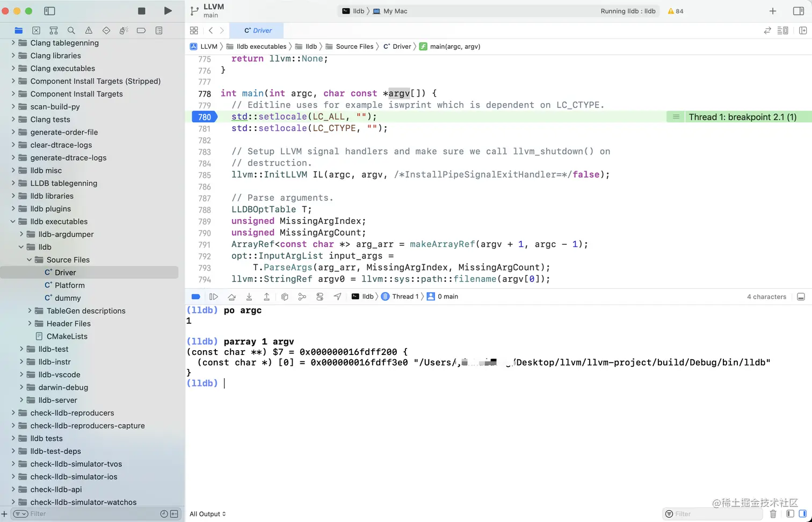Screen dimensions: 812x522
Task: Open the editor options menu
Action: click(x=783, y=31)
